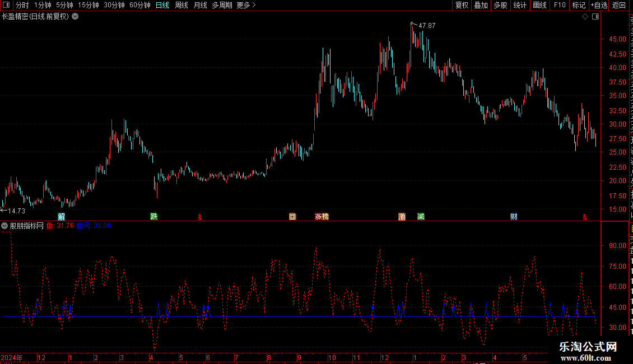The height and width of the screenshot is (364, 633).
Task: Select the 60分钟 period tab
Action: tap(140, 5)
